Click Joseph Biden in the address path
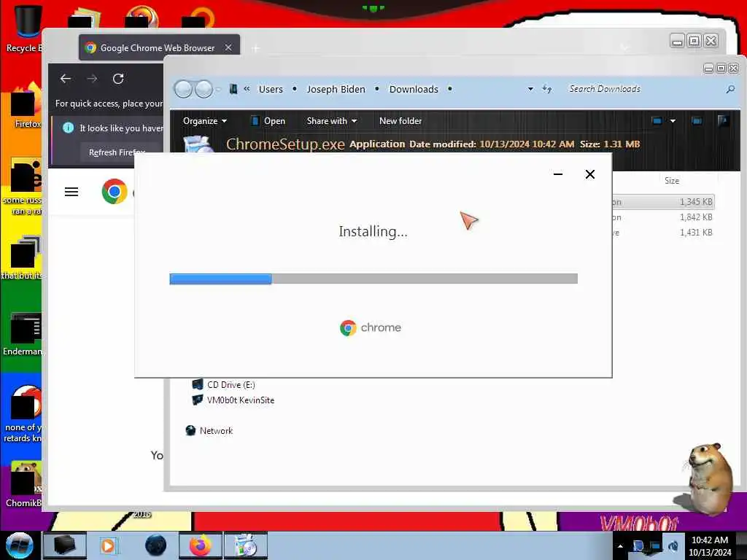 click(x=336, y=89)
